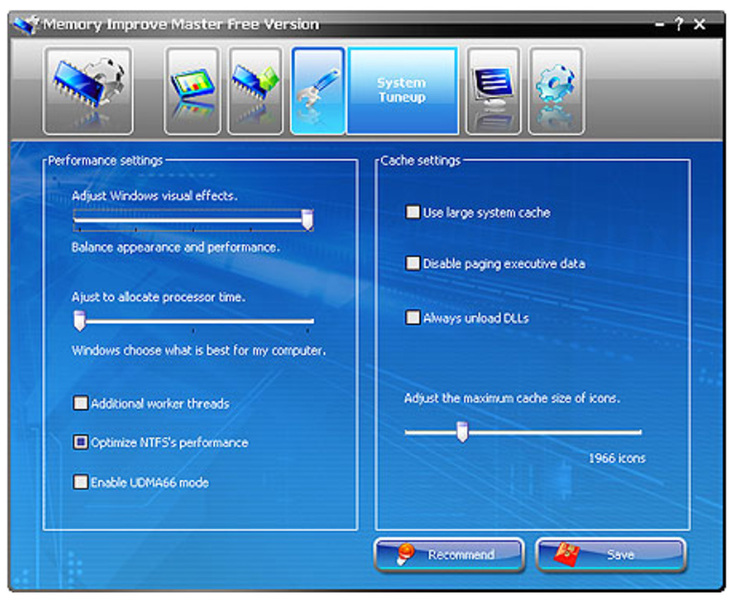Screen dimensions: 733x600
Task: Open help with the question mark button
Action: tap(679, 24)
